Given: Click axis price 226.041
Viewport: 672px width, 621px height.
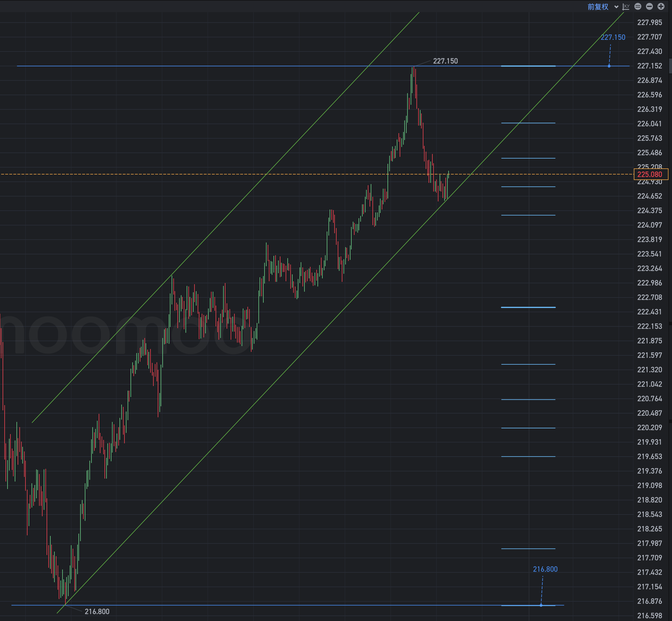Looking at the screenshot, I should pos(649,124).
